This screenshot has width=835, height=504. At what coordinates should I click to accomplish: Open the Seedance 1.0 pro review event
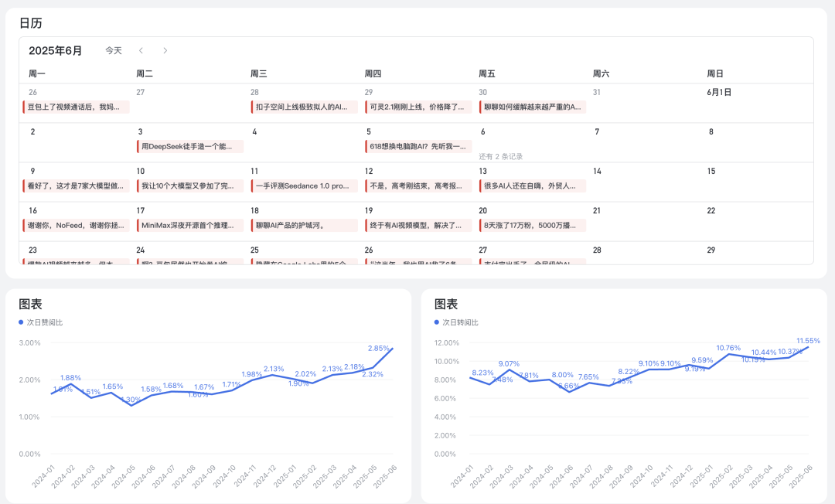[305, 186]
